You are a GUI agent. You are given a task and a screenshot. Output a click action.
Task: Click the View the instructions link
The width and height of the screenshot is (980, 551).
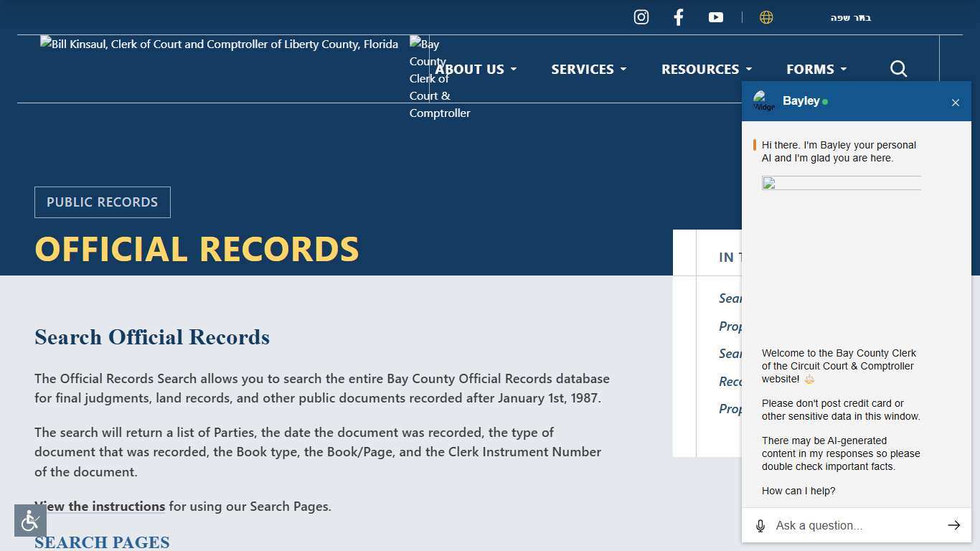point(100,507)
